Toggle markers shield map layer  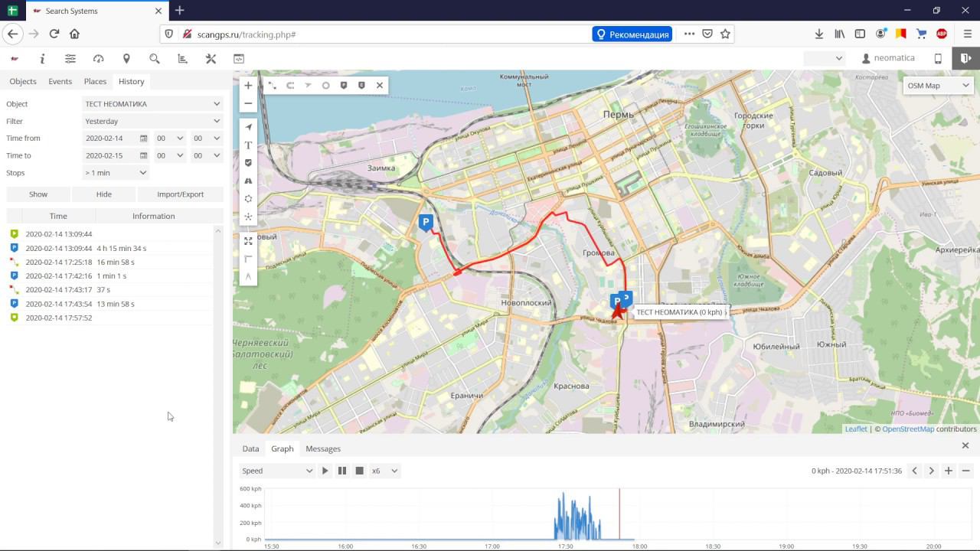tap(248, 163)
